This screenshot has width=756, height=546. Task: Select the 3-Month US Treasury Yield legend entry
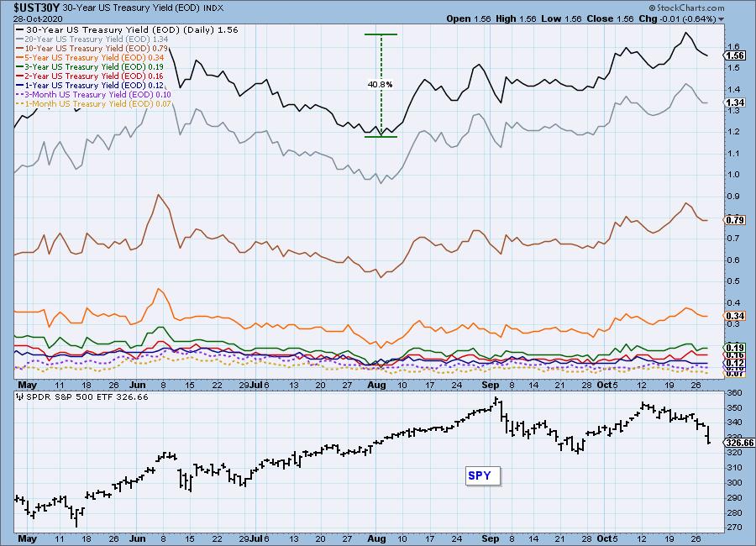click(x=94, y=95)
